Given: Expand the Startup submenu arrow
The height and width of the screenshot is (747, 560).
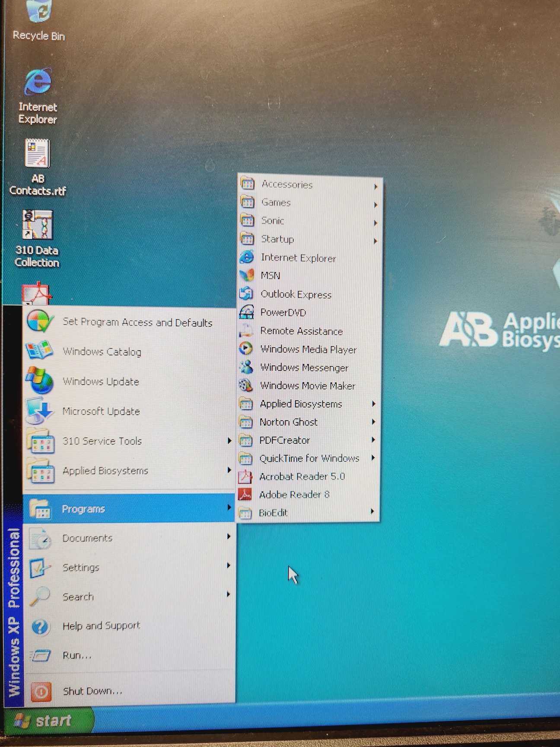Looking at the screenshot, I should 375,241.
